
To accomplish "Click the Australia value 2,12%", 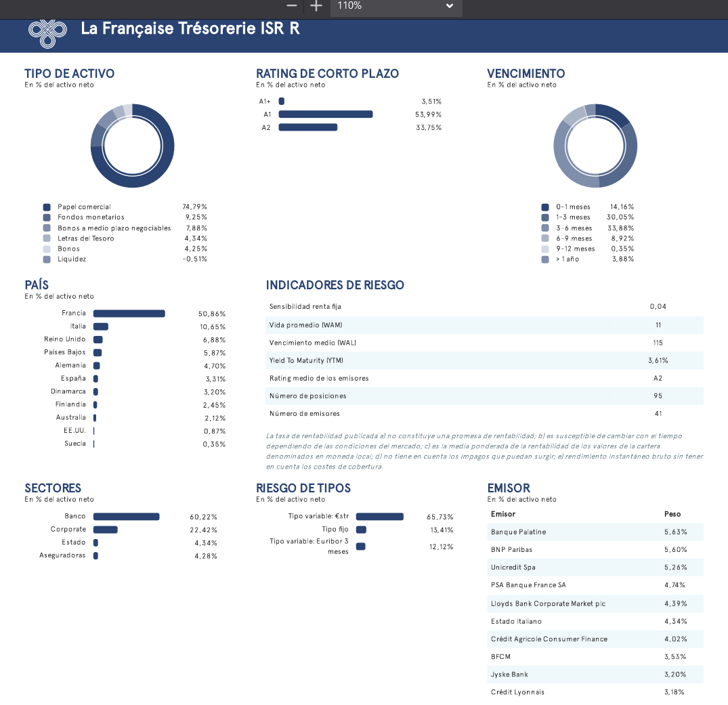I will pos(215,418).
